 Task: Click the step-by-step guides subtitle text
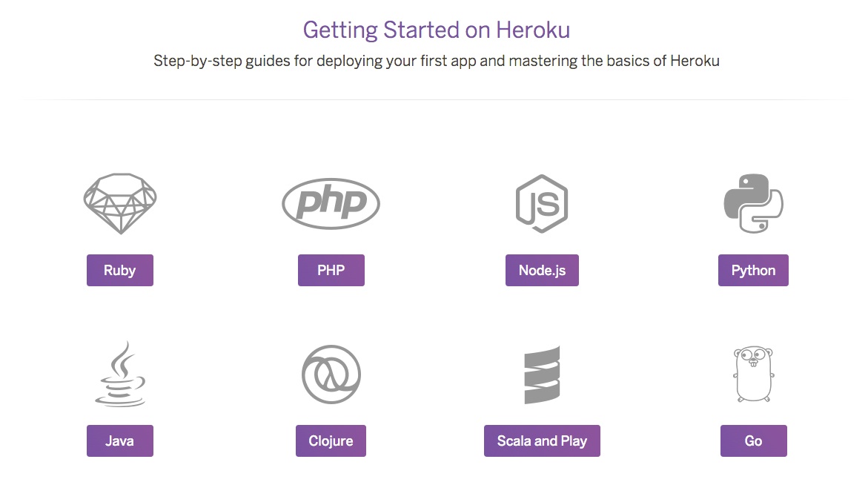tap(436, 61)
